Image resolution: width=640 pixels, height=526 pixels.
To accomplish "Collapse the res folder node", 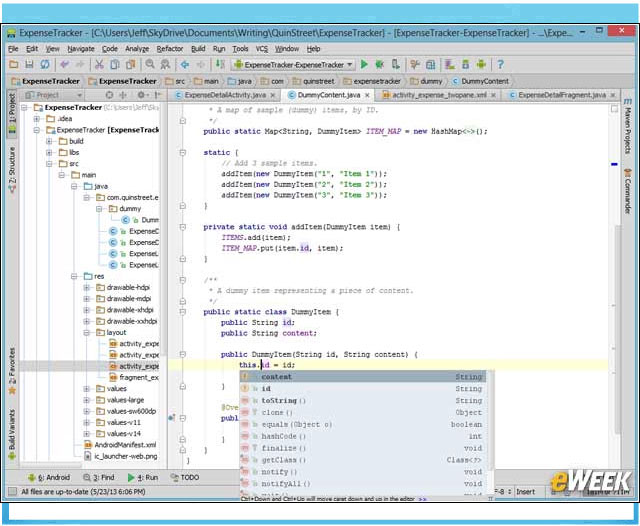I will tap(74, 276).
